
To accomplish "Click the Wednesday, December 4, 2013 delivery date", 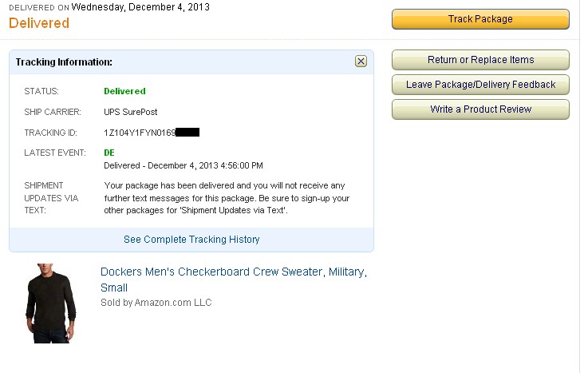I will tap(140, 7).
